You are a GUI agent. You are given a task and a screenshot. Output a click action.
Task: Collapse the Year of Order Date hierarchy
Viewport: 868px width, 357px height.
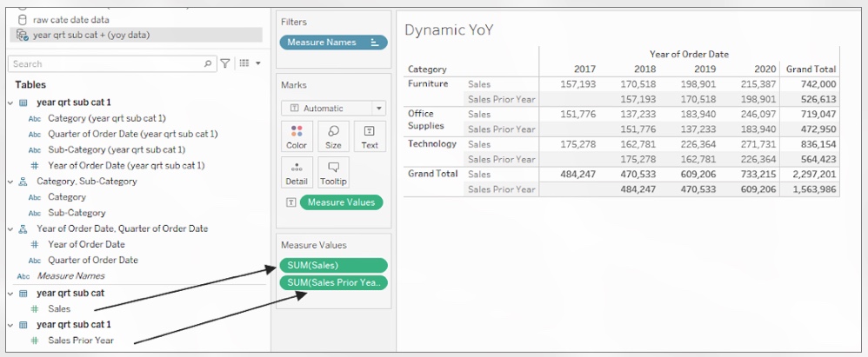[x=10, y=229]
